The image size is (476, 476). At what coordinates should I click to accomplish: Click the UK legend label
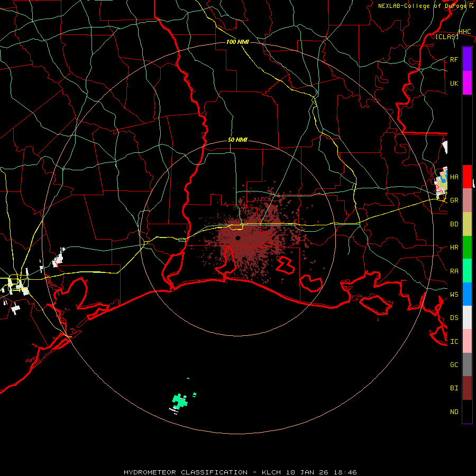click(x=454, y=83)
